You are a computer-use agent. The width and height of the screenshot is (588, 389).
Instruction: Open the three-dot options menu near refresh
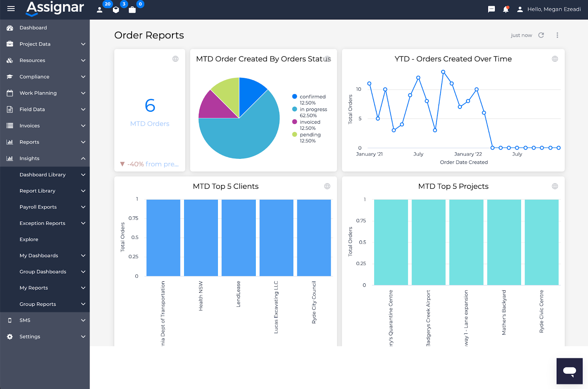pyautogui.click(x=557, y=35)
